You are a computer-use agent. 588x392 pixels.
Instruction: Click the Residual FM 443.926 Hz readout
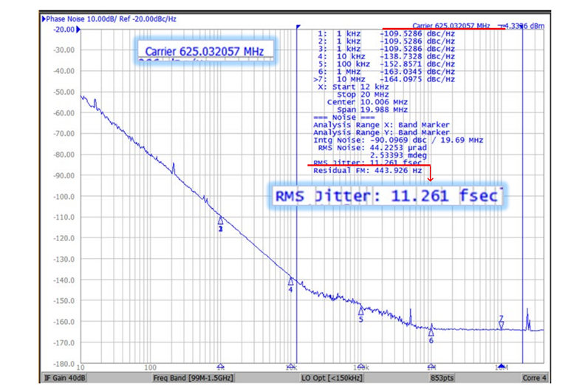(x=368, y=171)
